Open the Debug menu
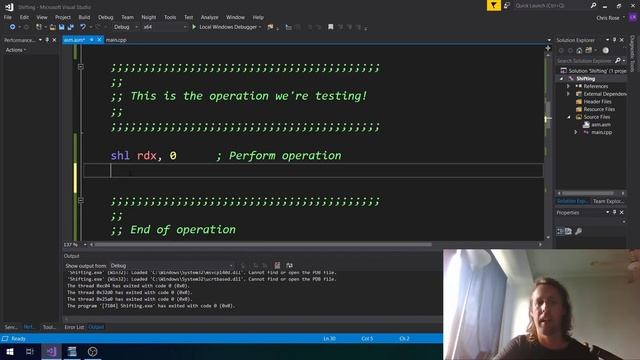This screenshot has height=360, width=640. click(106, 17)
